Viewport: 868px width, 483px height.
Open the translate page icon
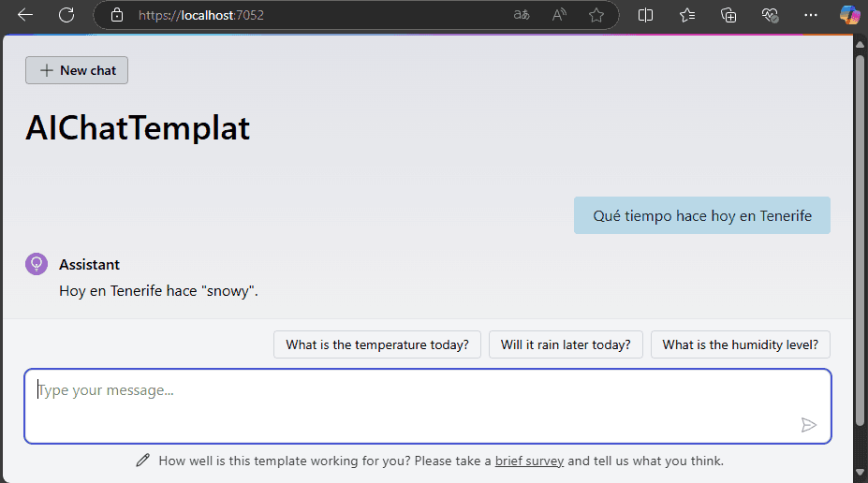point(522,15)
